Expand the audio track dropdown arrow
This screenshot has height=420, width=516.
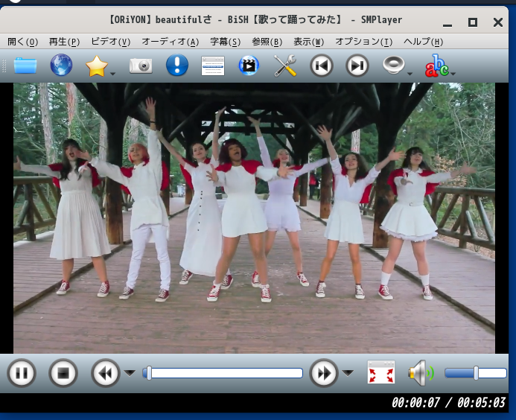tap(410, 74)
